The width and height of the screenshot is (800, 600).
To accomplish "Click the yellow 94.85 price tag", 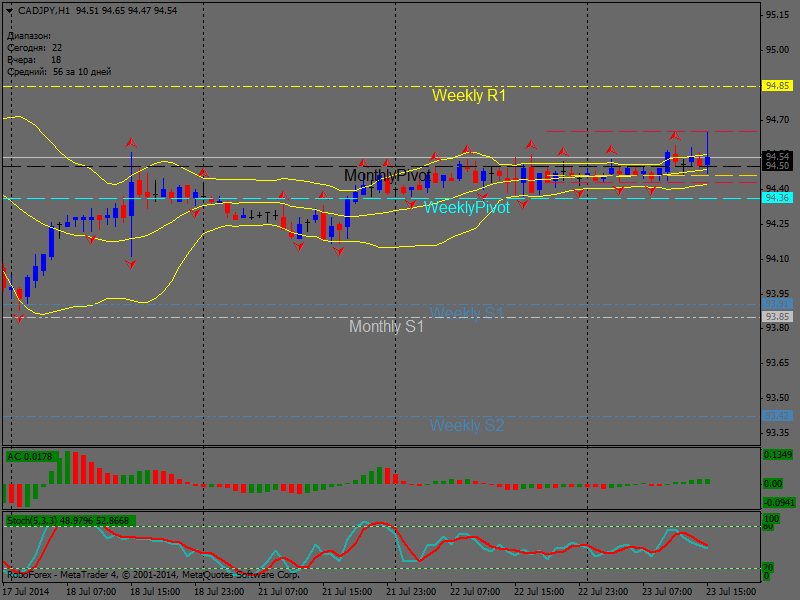I will 777,87.
